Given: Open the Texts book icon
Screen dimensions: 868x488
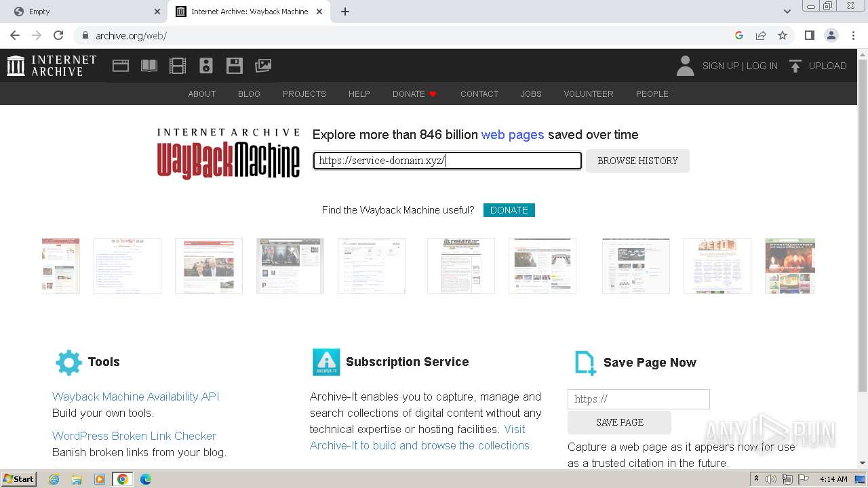Looking at the screenshot, I should pyautogui.click(x=149, y=66).
